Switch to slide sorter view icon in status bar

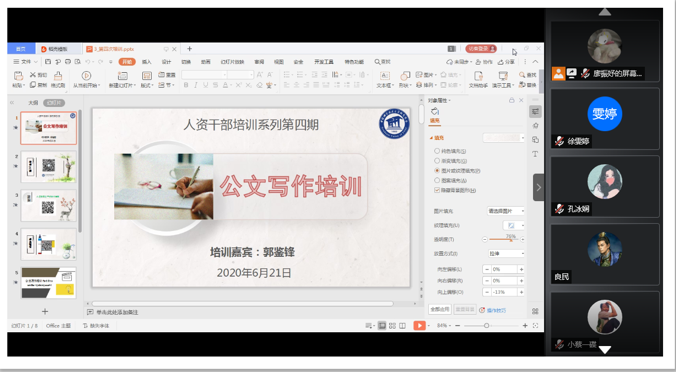392,326
